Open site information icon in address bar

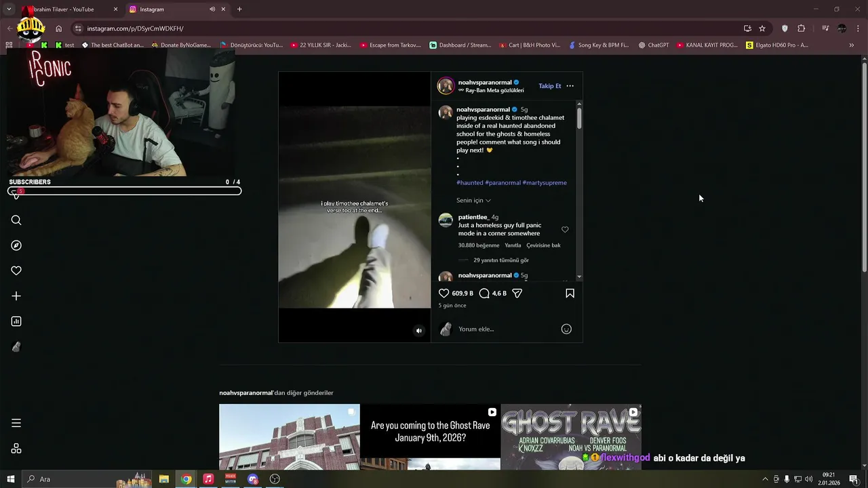click(79, 28)
